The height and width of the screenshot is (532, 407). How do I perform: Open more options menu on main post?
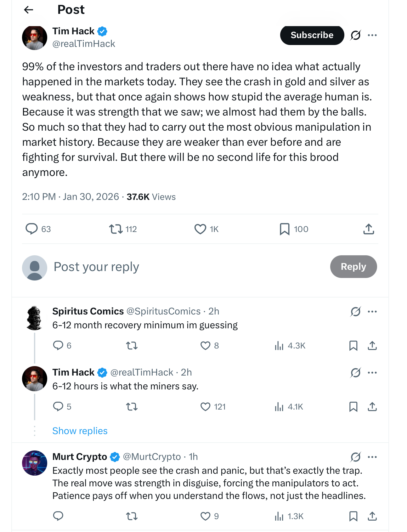coord(372,35)
